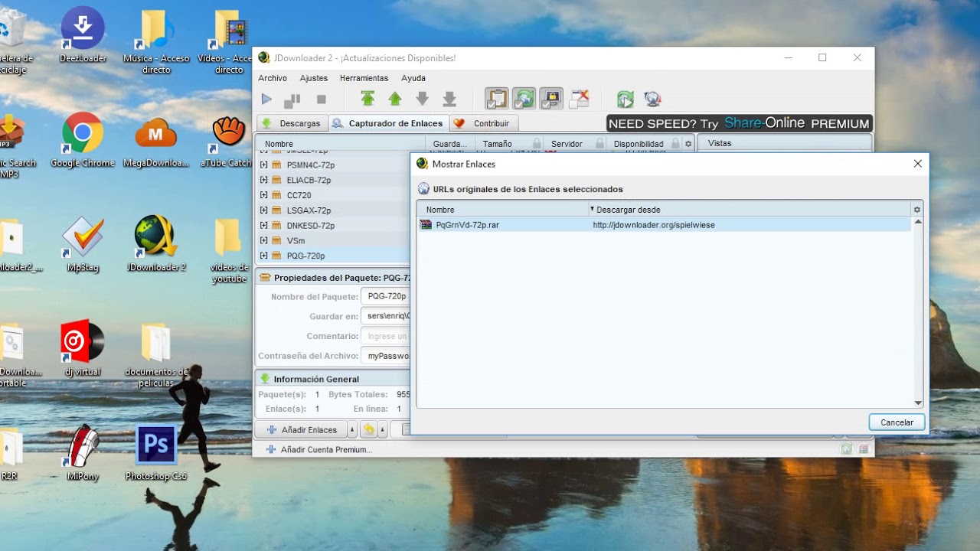
Task: Toggle auto reconnect button
Action: [x=524, y=99]
